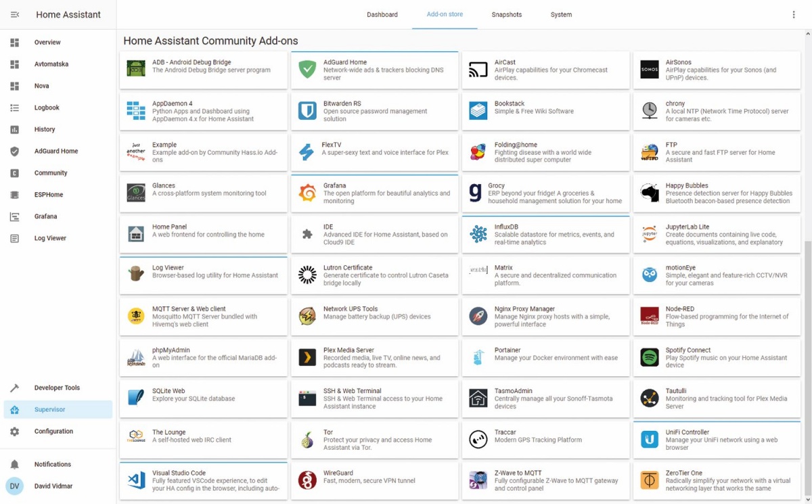This screenshot has height=504, width=812.
Task: Click the AdGuard Home green shield add-on icon
Action: (x=307, y=69)
